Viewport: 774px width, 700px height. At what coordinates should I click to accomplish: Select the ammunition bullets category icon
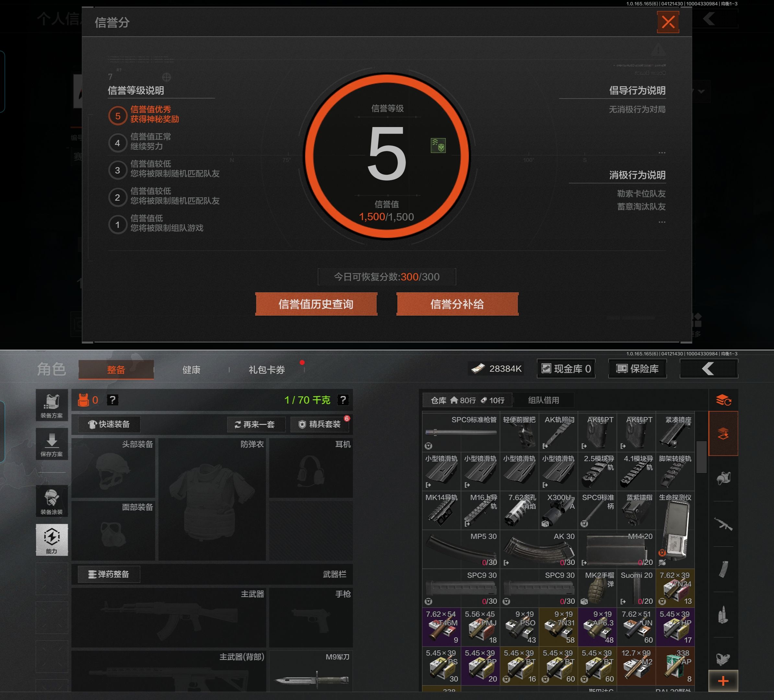tap(723, 615)
